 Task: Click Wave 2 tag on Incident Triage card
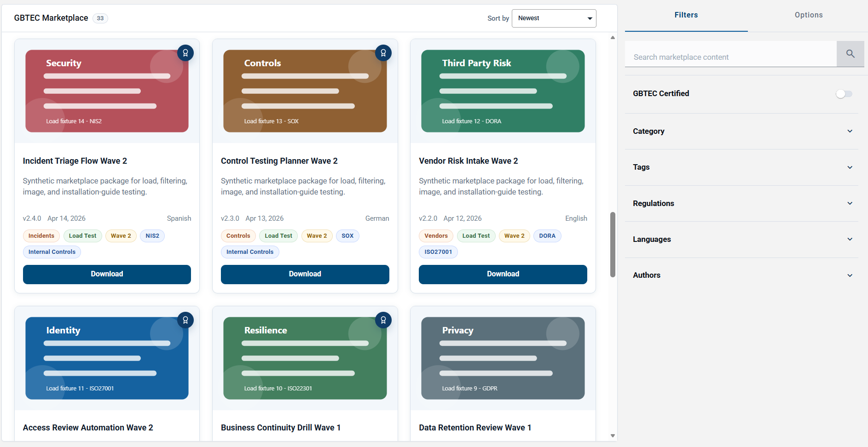pyautogui.click(x=121, y=236)
